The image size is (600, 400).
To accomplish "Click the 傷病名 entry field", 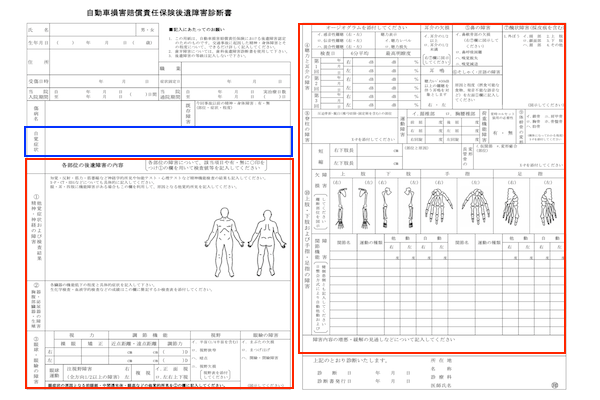I will coord(113,114).
